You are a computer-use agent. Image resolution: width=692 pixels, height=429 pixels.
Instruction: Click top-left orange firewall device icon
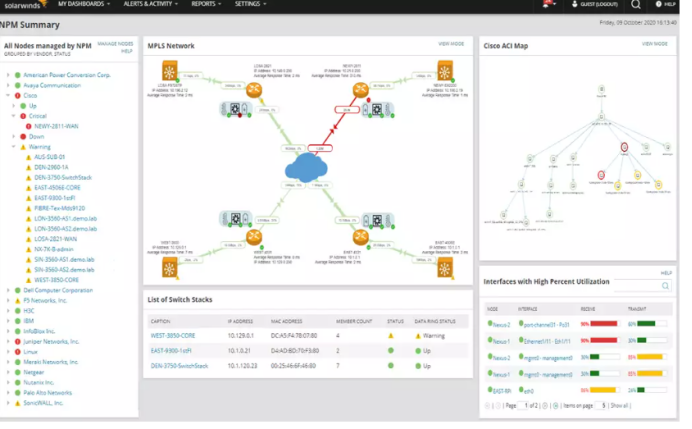coord(169,71)
